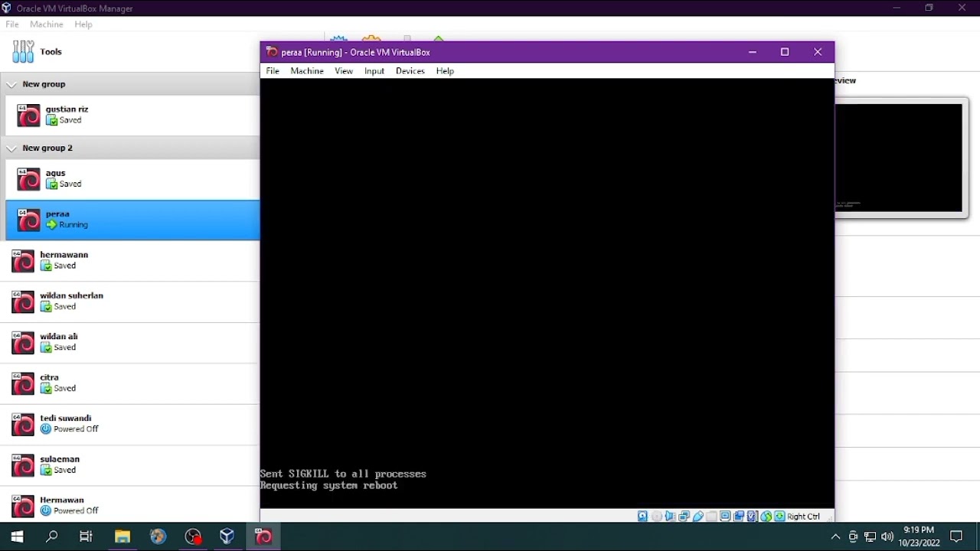Open the Manager window Machine menu

click(47, 24)
